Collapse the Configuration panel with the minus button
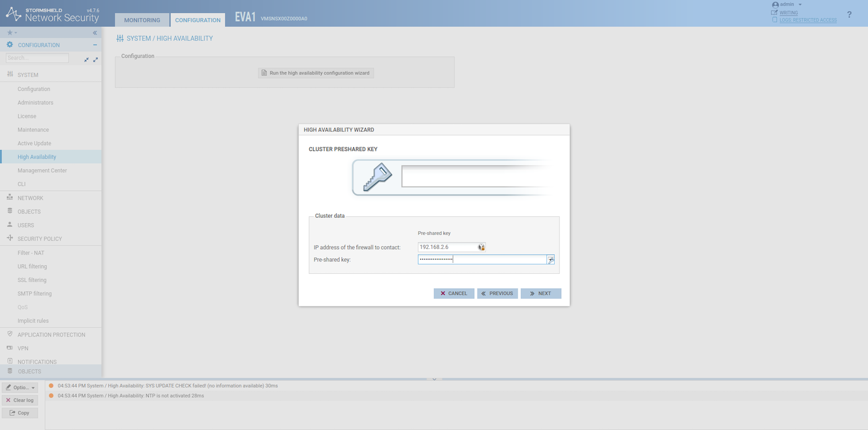The height and width of the screenshot is (430, 868). coord(95,45)
